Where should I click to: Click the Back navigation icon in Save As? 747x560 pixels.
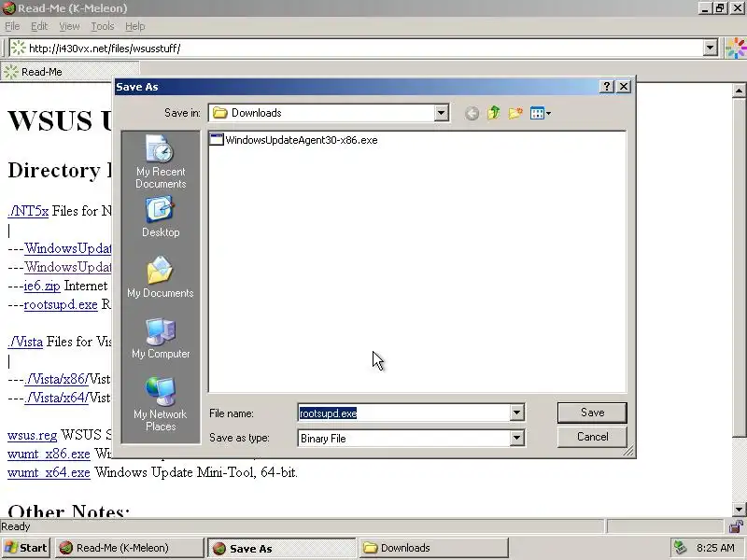472,113
